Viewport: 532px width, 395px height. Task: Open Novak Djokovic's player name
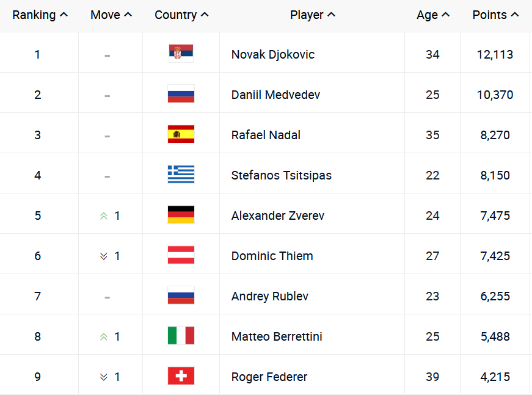pyautogui.click(x=273, y=54)
